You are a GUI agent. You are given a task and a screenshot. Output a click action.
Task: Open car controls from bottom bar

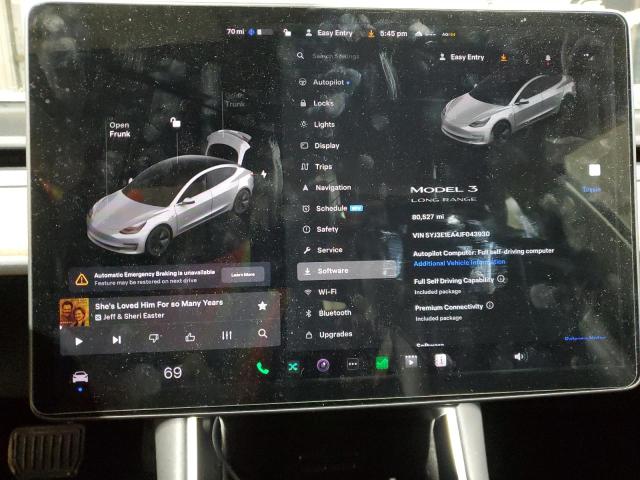[80, 377]
